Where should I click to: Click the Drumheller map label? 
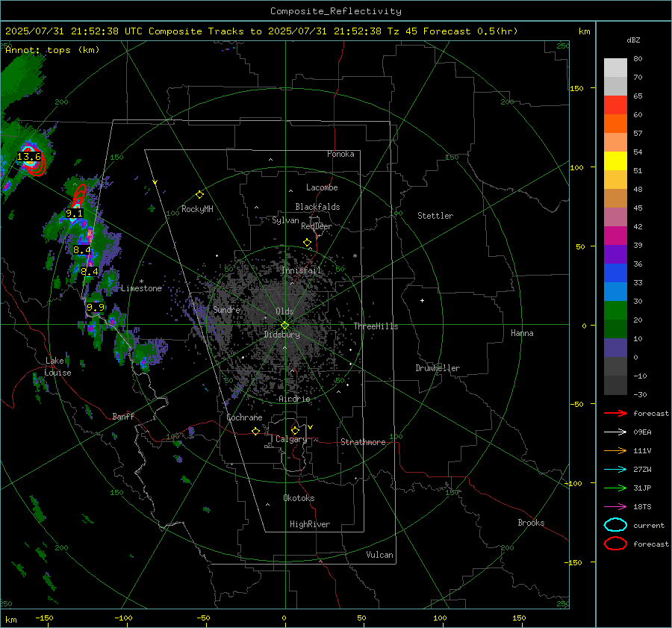tap(438, 368)
